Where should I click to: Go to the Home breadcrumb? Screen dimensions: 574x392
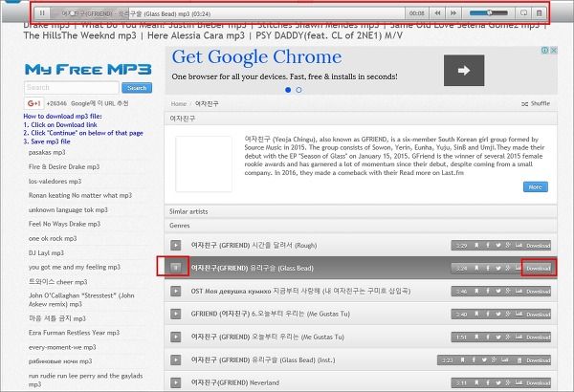click(x=179, y=104)
